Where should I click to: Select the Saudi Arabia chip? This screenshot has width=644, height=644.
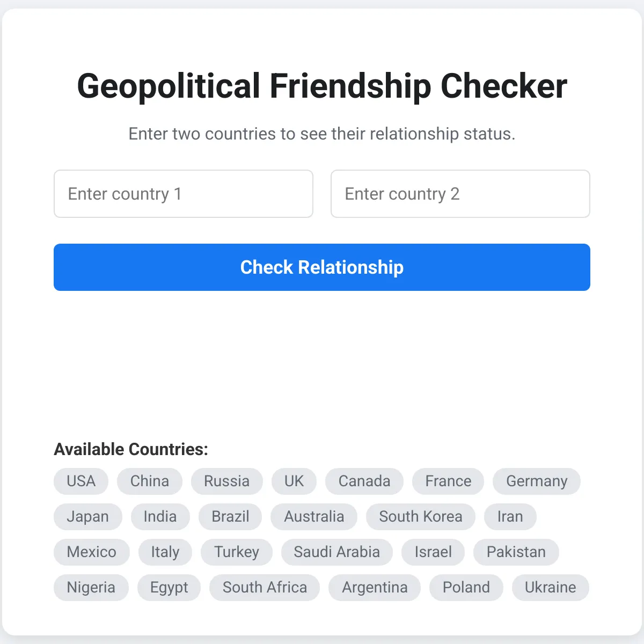[337, 552]
